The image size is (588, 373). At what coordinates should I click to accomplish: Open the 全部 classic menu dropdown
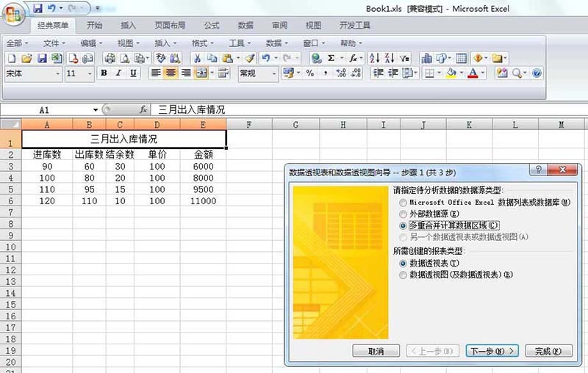(17, 43)
